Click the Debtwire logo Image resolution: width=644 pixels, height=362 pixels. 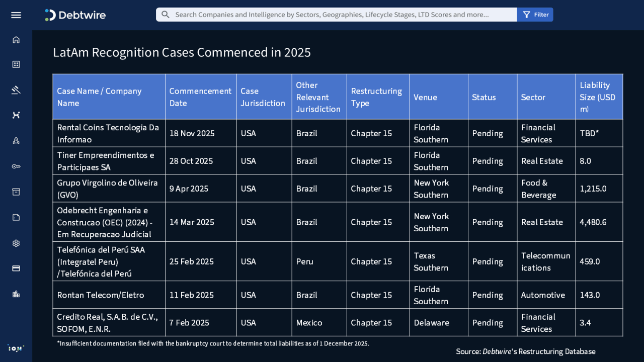[75, 15]
